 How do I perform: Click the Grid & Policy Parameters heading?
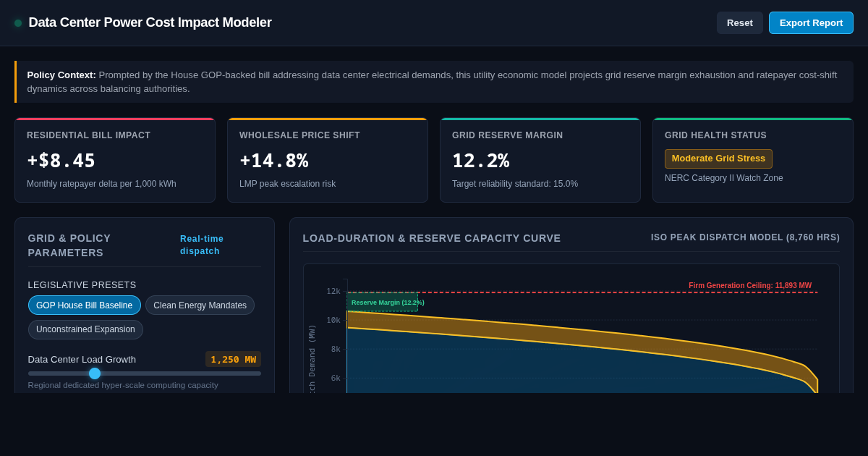69,245
